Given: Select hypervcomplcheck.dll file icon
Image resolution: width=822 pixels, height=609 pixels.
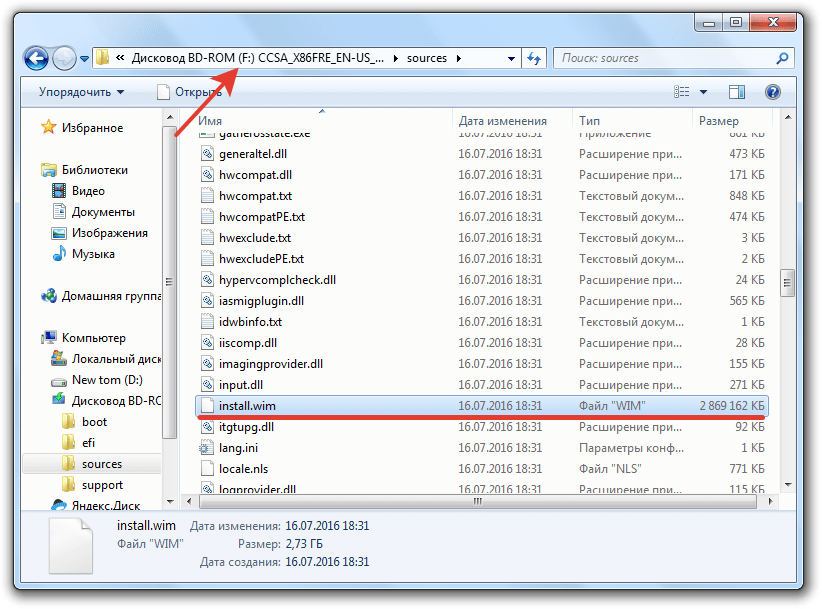Looking at the screenshot, I should pos(208,279).
